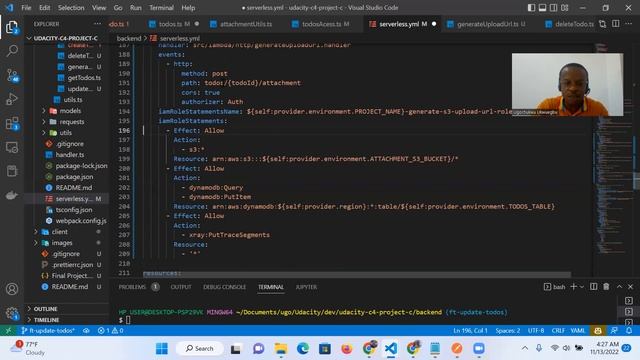Split the editor to the right
This screenshot has width=640, height=360.
(x=616, y=24)
